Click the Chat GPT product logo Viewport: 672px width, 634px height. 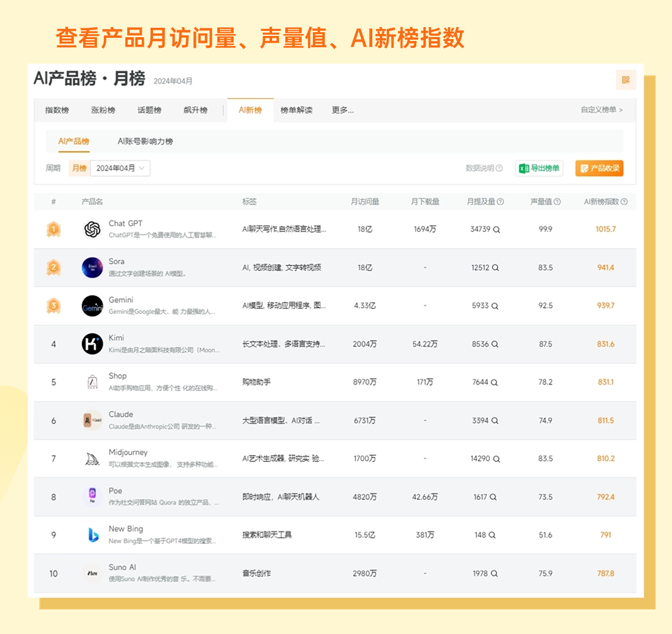[x=92, y=229]
